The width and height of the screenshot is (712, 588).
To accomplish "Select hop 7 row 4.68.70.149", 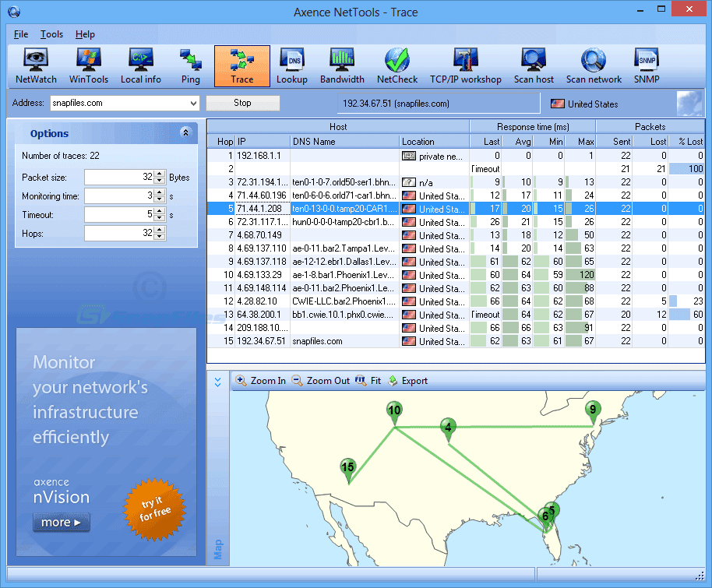I will point(456,235).
